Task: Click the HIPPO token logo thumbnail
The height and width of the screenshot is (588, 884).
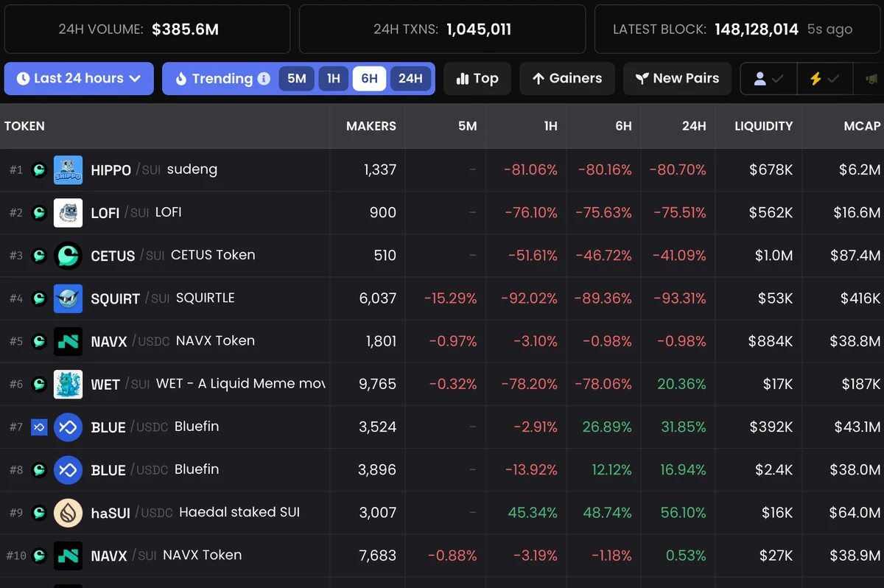Action: pos(68,169)
